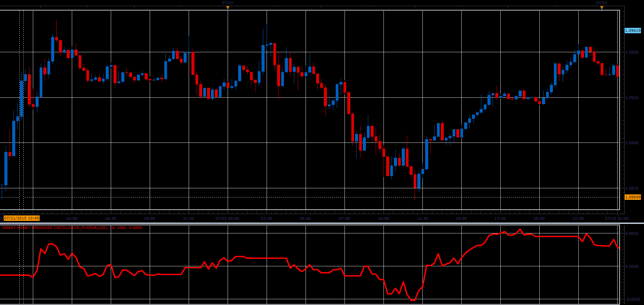644x305 pixels.
Task: Click the 1.0875 price axis label
Action: 632,188
